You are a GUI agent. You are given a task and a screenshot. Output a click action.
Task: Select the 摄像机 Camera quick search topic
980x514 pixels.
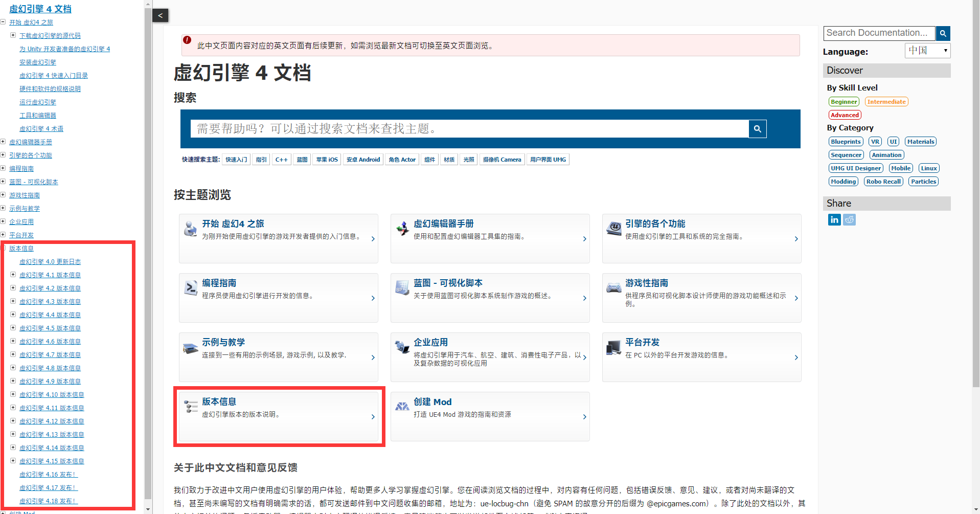(502, 160)
